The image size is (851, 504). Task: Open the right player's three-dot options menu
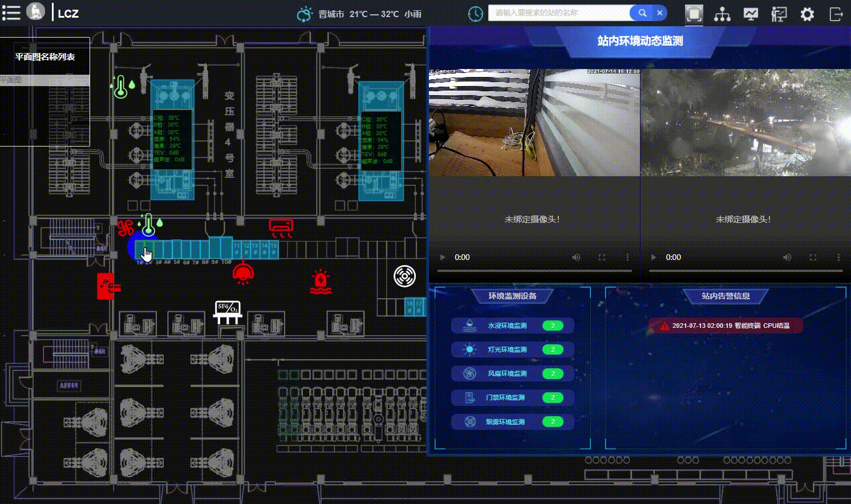[x=838, y=257]
